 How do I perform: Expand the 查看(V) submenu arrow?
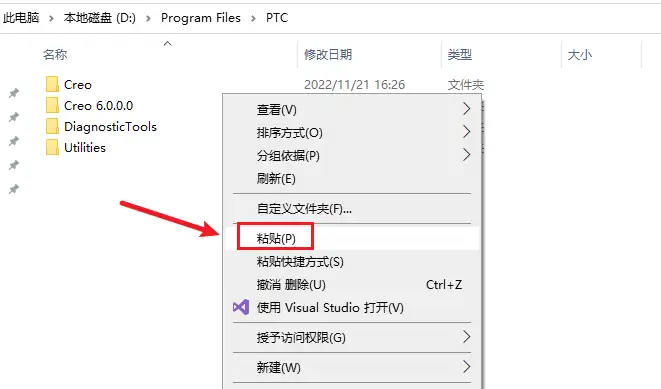pyautogui.click(x=466, y=109)
